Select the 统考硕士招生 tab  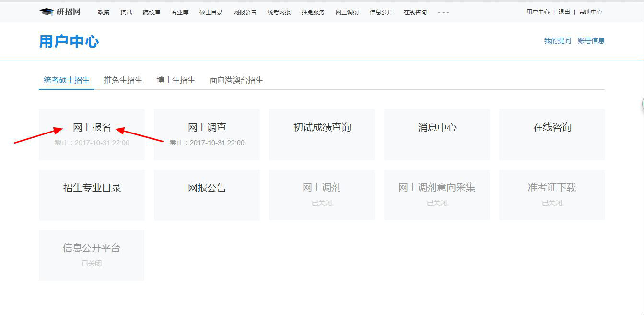click(67, 80)
